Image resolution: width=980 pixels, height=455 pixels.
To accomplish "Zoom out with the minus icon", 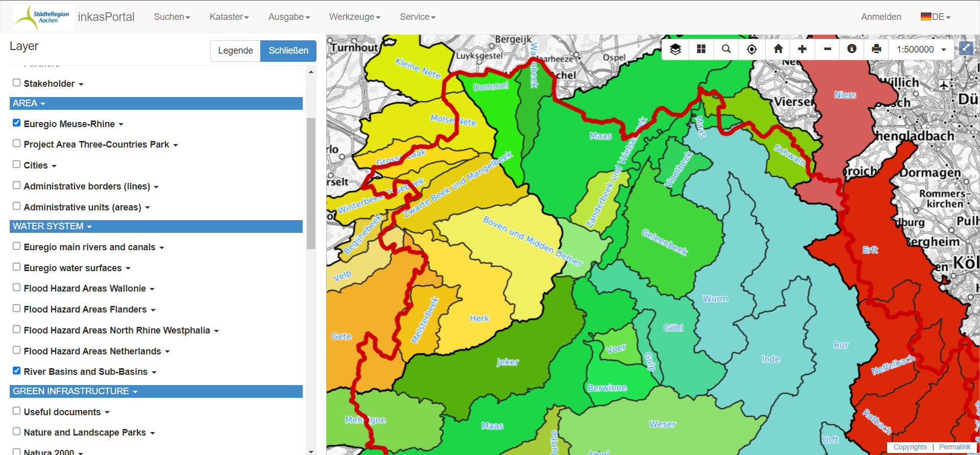I will 827,49.
